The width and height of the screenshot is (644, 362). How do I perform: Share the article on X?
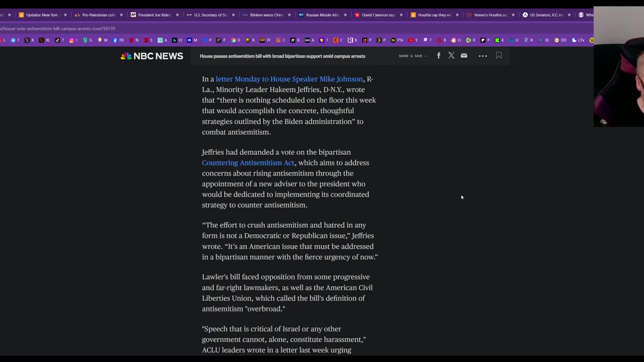(451, 56)
